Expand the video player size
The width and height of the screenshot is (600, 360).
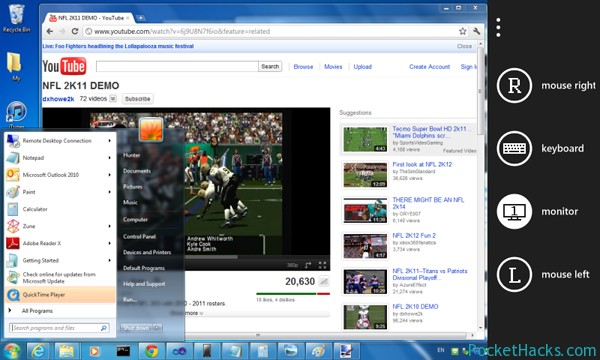coord(308,265)
